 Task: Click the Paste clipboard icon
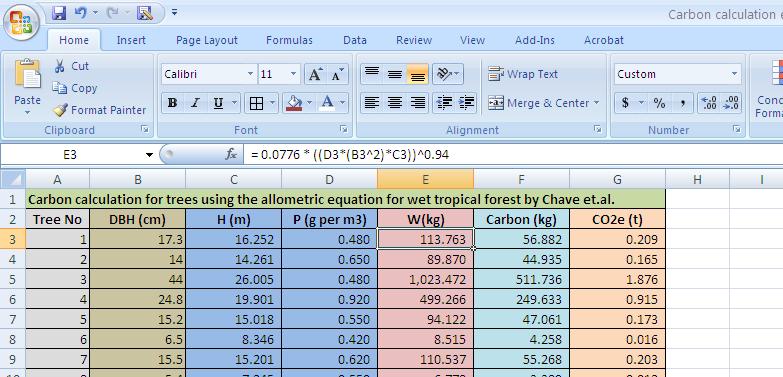[x=27, y=74]
